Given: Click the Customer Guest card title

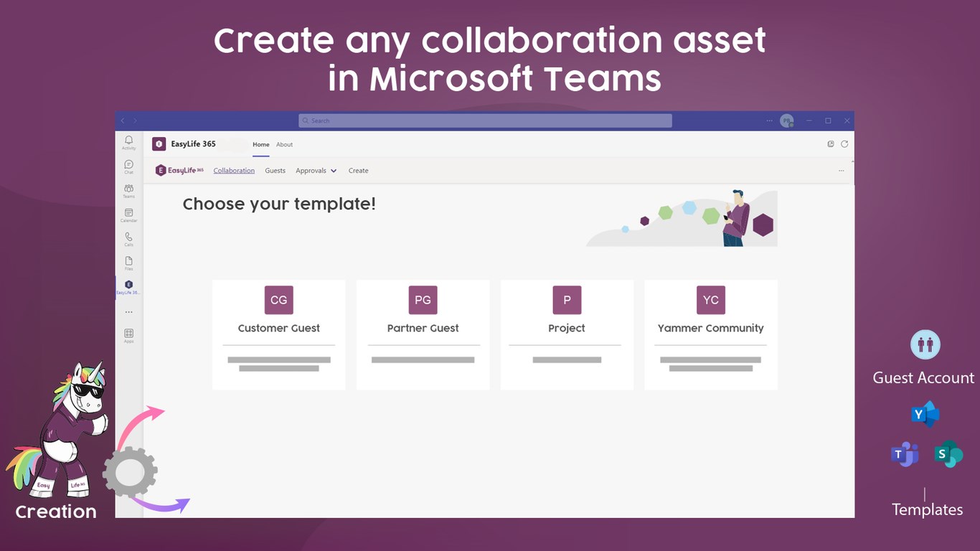Looking at the screenshot, I should (x=279, y=328).
